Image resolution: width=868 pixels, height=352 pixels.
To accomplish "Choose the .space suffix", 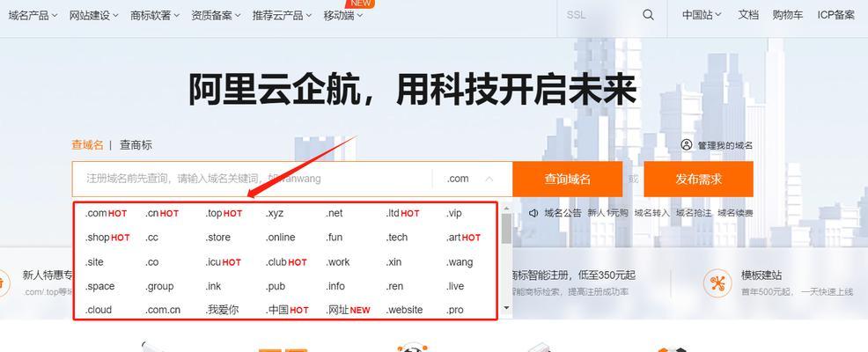I will pos(99,286).
